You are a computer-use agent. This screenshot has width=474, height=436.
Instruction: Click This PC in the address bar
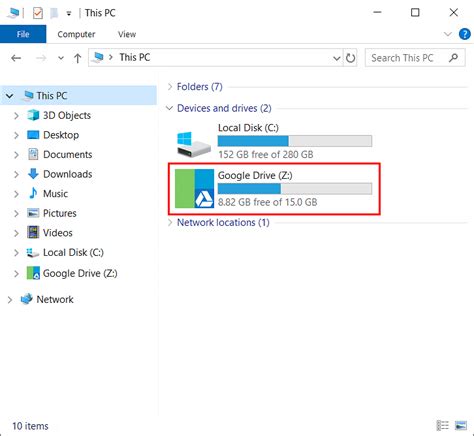point(135,57)
